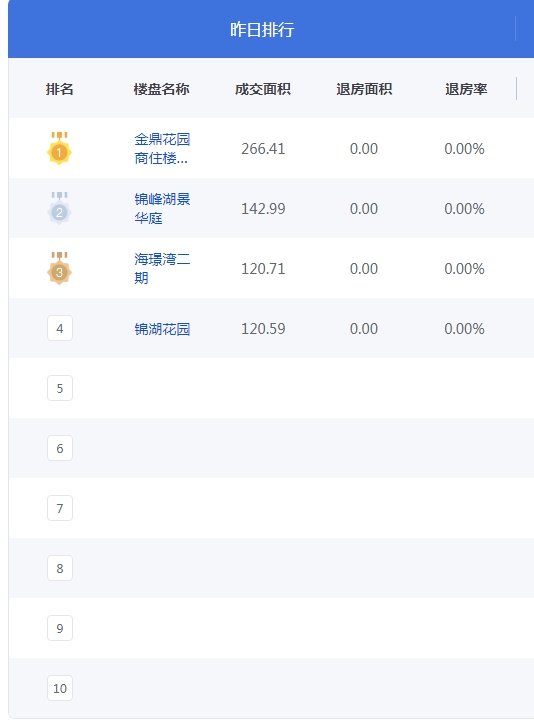This screenshot has height=727, width=534.
Task: Click the rank 10 number badge
Action: (x=60, y=688)
